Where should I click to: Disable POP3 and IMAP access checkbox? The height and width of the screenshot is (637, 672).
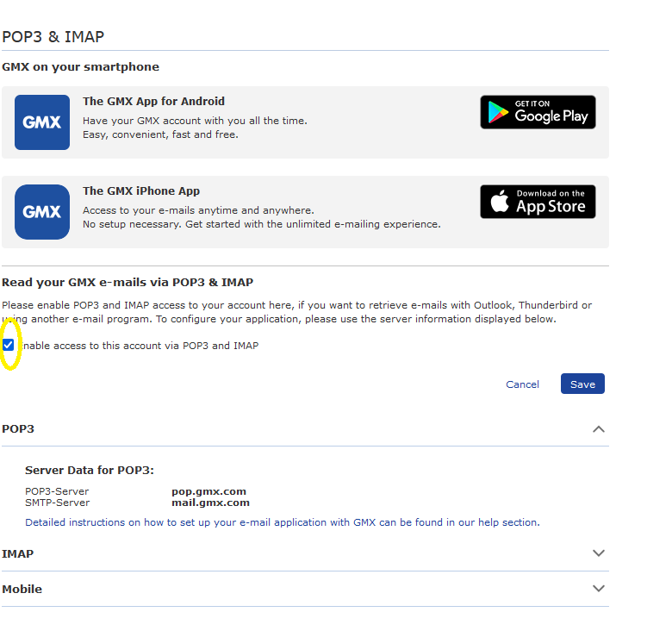tap(9, 345)
